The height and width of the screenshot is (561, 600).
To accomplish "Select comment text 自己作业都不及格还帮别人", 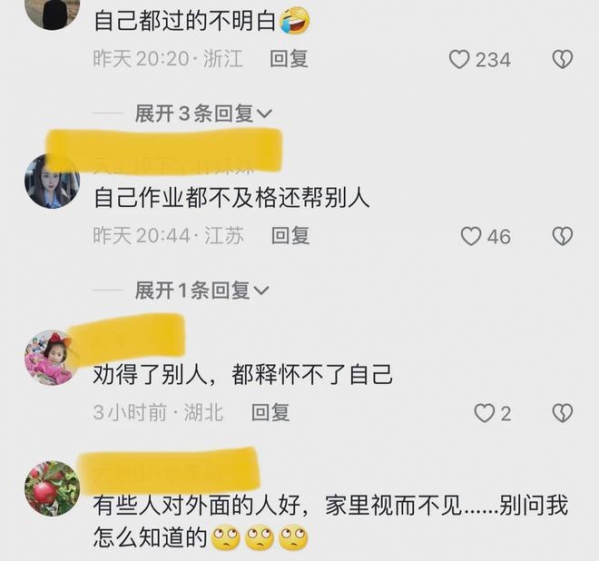I will point(232,198).
